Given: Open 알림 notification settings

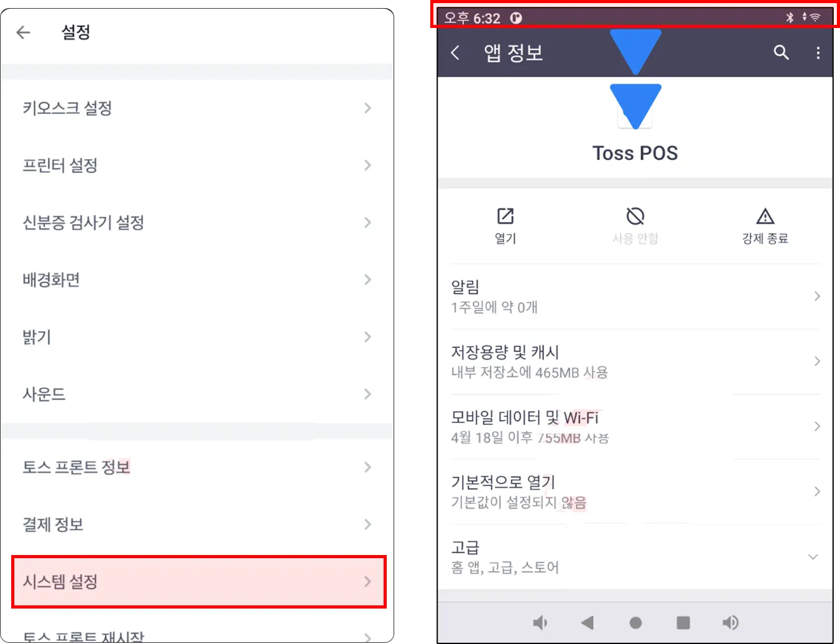Looking at the screenshot, I should pyautogui.click(x=635, y=296).
